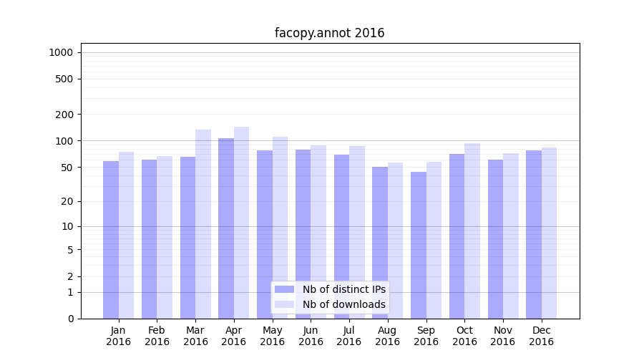Select the April distinct IPs bar
The width and height of the screenshot is (644, 358).
click(226, 228)
